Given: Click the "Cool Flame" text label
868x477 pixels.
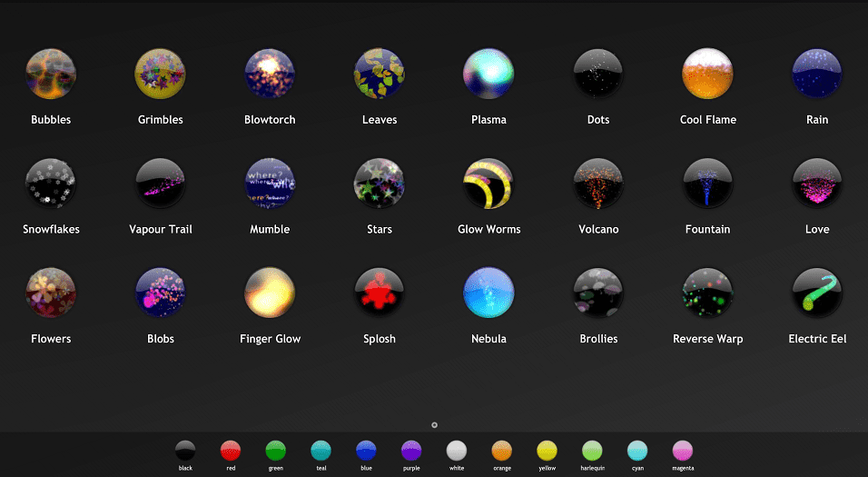Looking at the screenshot, I should click(708, 120).
